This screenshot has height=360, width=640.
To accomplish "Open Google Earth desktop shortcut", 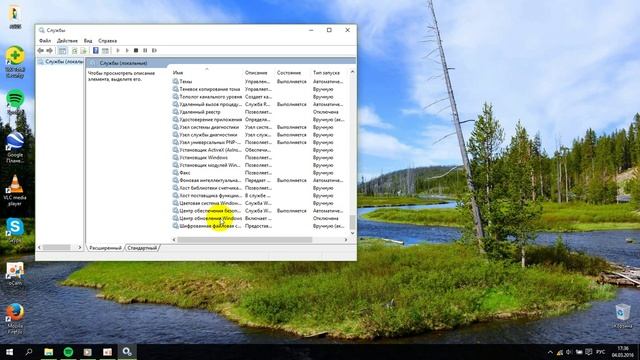I will pos(15,146).
